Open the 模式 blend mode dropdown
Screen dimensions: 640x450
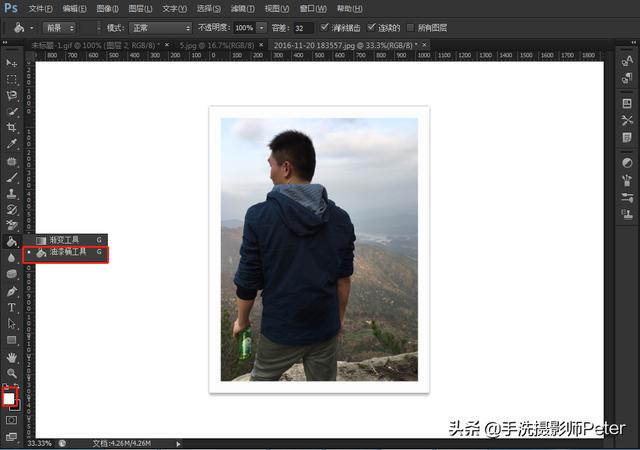click(160, 28)
